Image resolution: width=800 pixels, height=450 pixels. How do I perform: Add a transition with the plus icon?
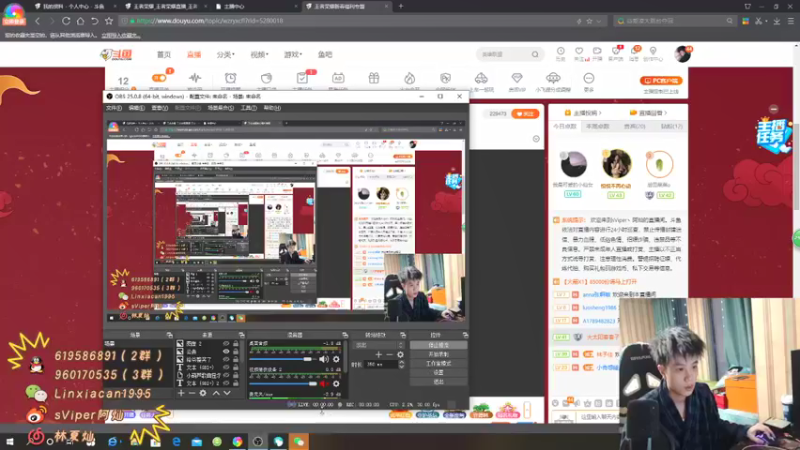coord(378,354)
